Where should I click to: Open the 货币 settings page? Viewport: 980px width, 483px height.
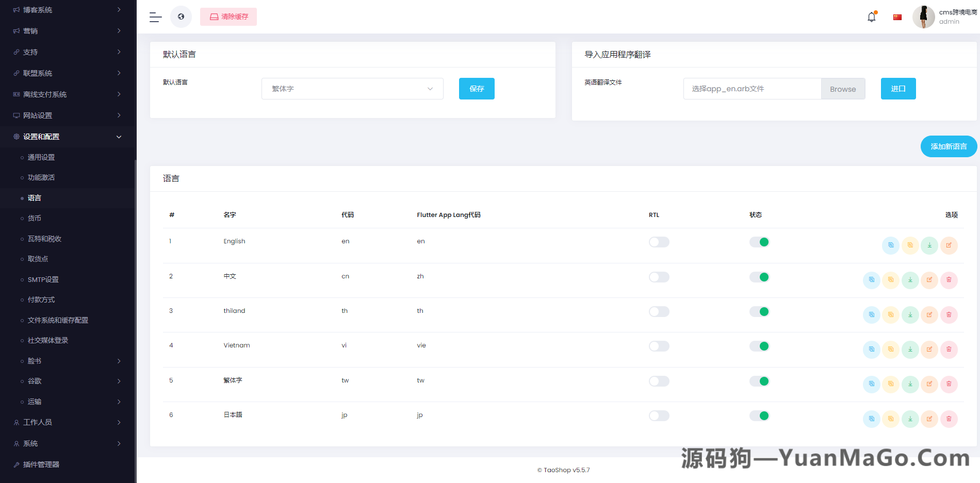tap(34, 218)
